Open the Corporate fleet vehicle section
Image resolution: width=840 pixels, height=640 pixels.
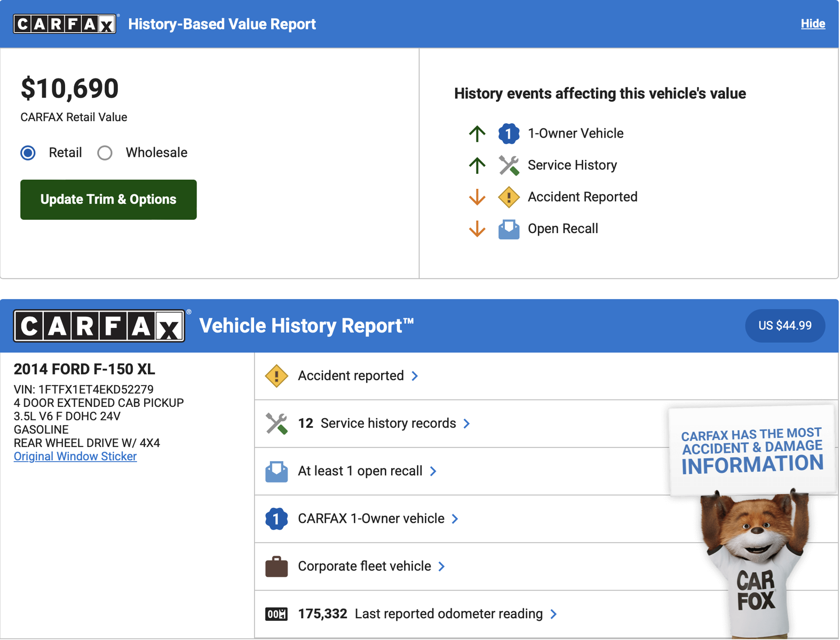[364, 566]
